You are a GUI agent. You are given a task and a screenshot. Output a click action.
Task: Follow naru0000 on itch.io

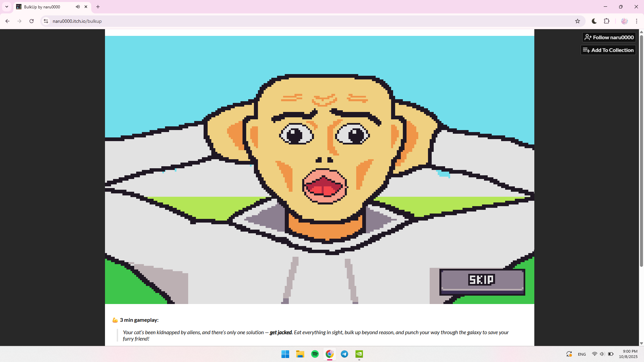[609, 37]
